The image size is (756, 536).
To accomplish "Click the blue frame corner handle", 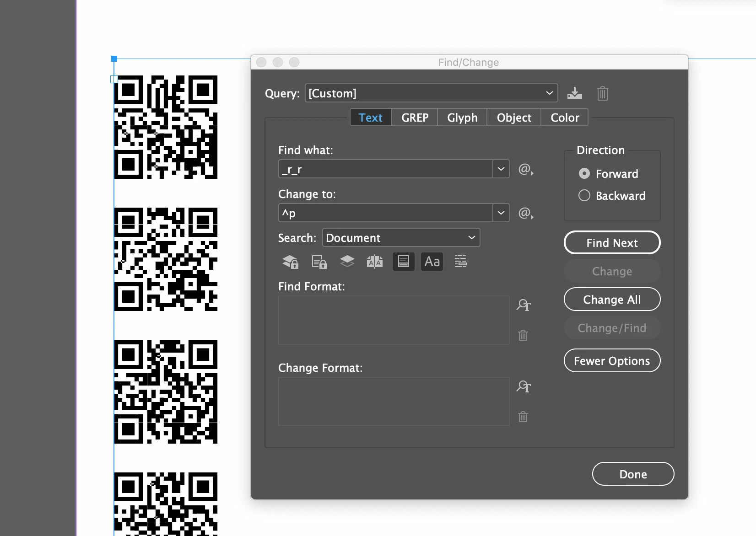I will (x=114, y=59).
